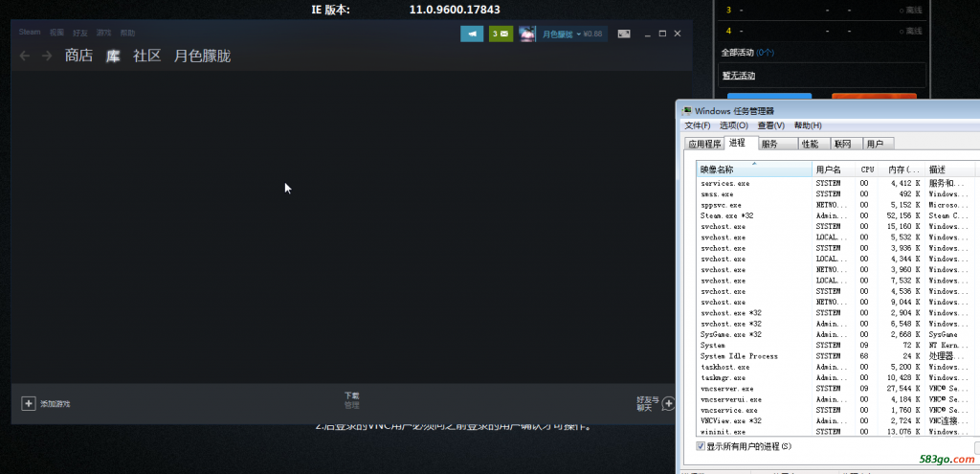Minimize the Steam window
This screenshot has height=474, width=980.
pyautogui.click(x=649, y=34)
